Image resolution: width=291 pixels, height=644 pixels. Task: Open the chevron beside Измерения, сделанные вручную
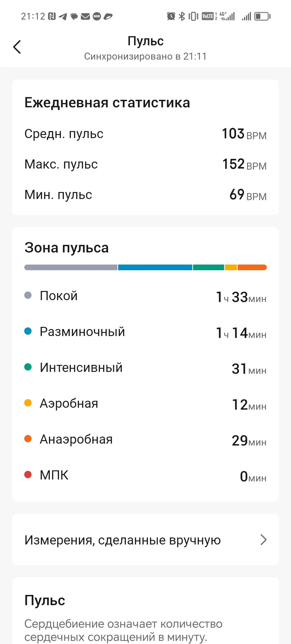pyautogui.click(x=263, y=540)
